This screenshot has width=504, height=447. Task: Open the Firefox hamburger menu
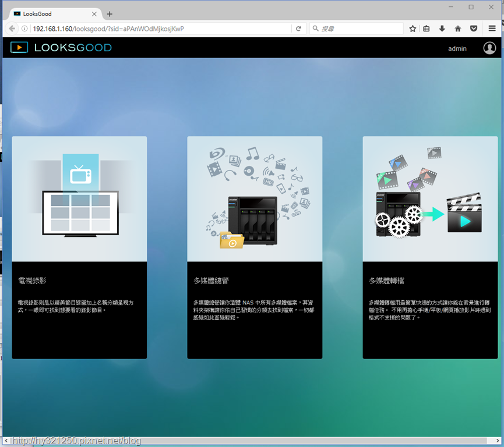coord(492,29)
